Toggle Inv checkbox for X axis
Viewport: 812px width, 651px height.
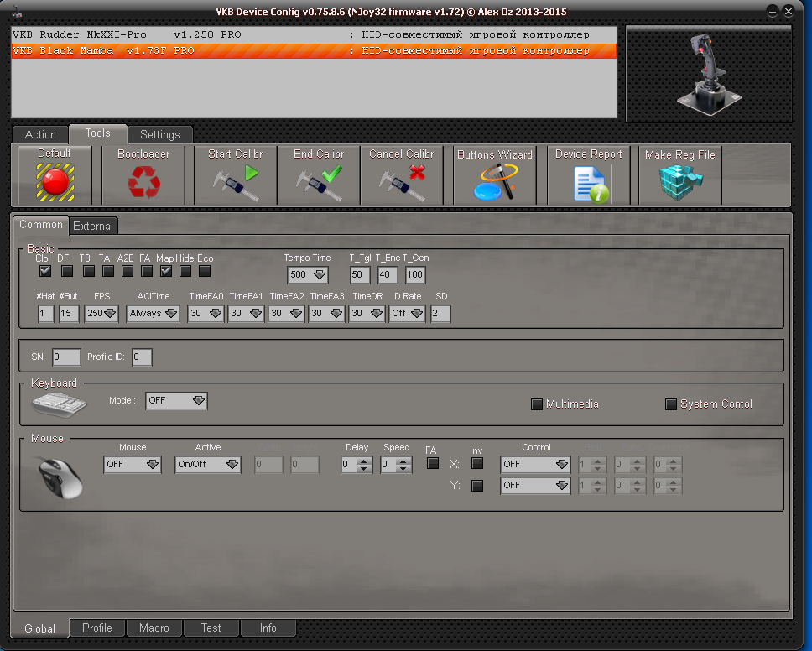point(477,463)
